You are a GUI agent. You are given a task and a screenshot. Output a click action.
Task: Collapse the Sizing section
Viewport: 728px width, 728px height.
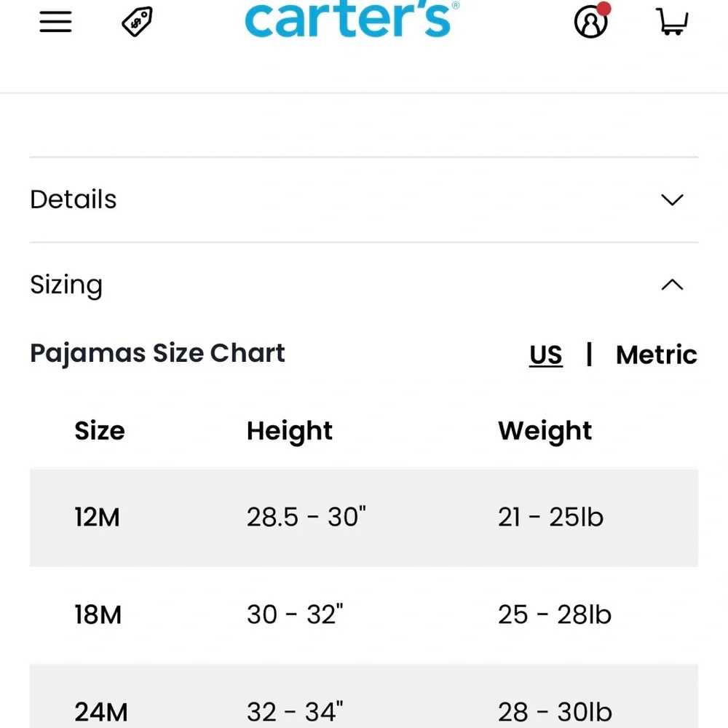tap(364, 285)
